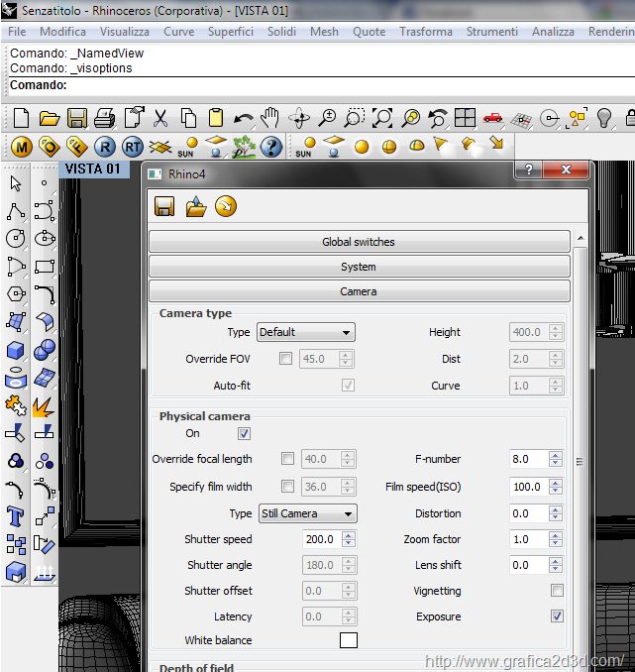
Task: Expand the Global switches rollout
Action: coord(359,242)
